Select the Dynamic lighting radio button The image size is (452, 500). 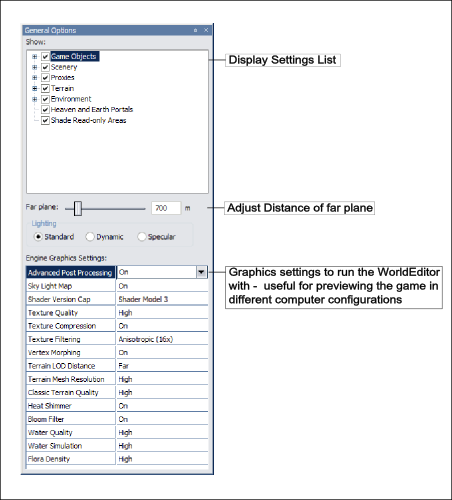coord(90,237)
